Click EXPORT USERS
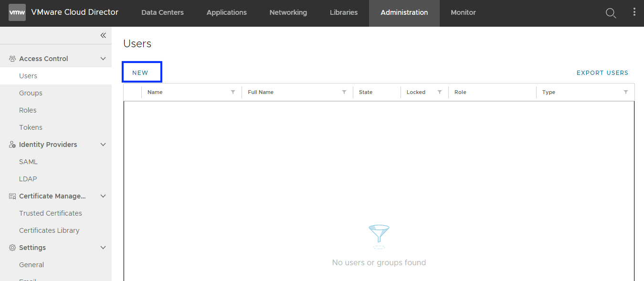Viewport: 644px width, 281px height. [602, 73]
